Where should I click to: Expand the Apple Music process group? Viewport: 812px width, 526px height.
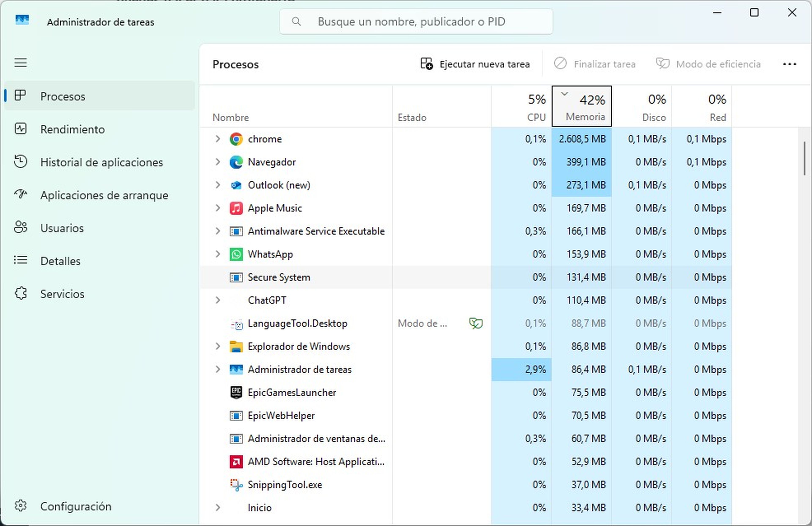pyautogui.click(x=218, y=208)
